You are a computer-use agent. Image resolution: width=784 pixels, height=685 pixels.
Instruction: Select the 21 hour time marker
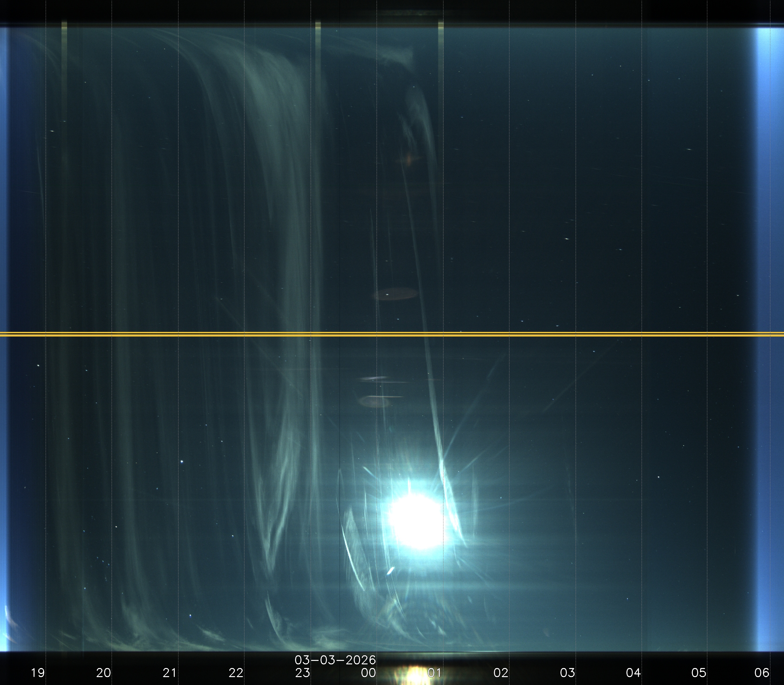(170, 672)
